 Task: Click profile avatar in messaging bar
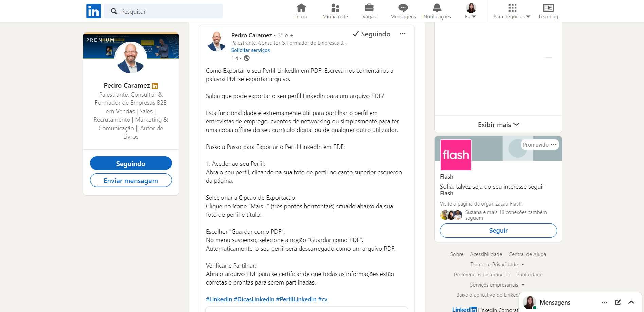pos(529,303)
